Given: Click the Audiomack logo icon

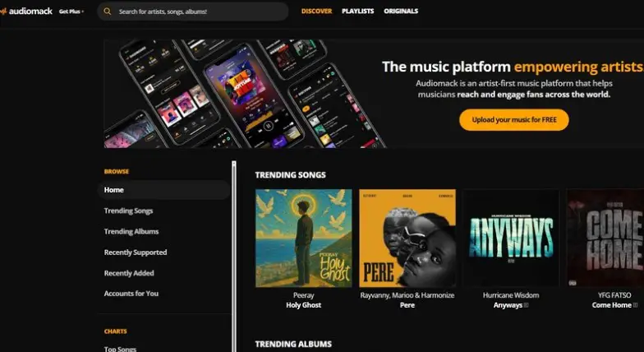Looking at the screenshot, I should pos(3,12).
